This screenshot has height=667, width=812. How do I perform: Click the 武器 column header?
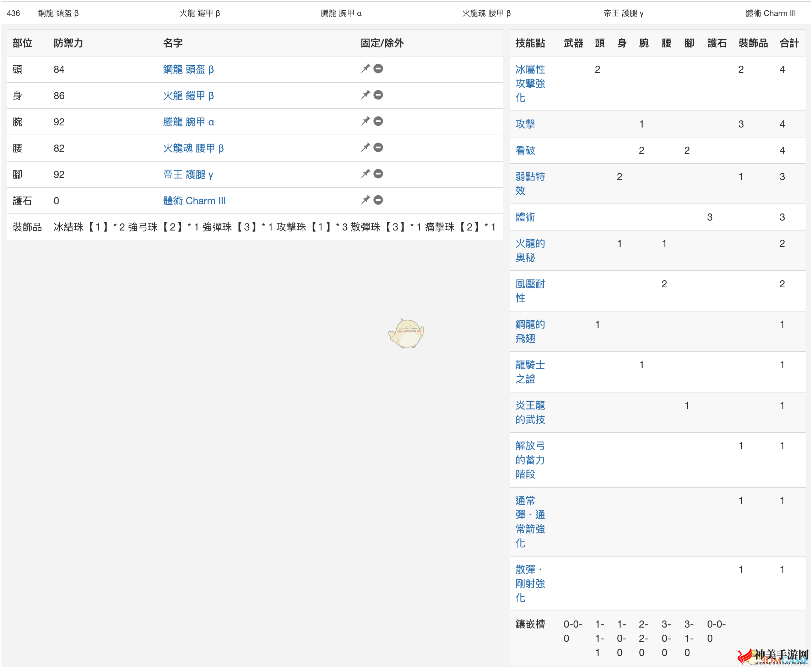click(x=573, y=43)
